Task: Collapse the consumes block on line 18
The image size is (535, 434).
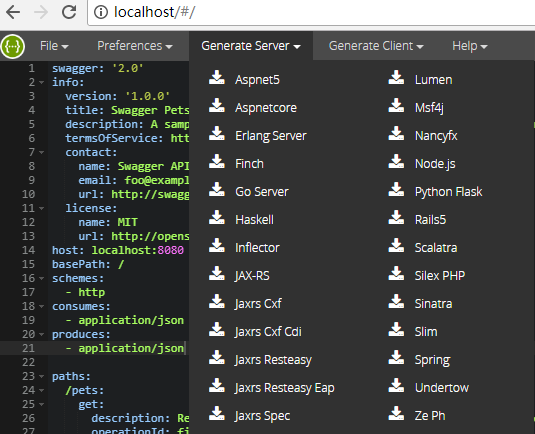Action: (41, 306)
